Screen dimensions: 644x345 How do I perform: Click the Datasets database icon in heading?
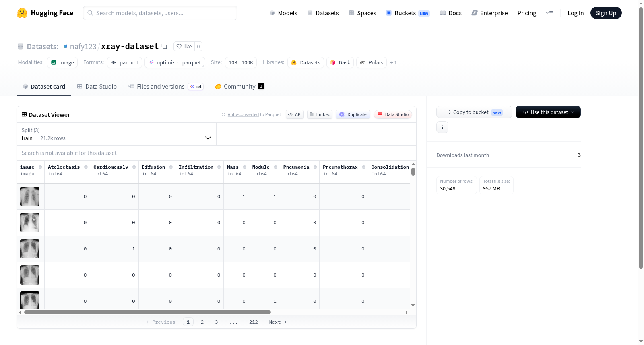click(x=21, y=46)
